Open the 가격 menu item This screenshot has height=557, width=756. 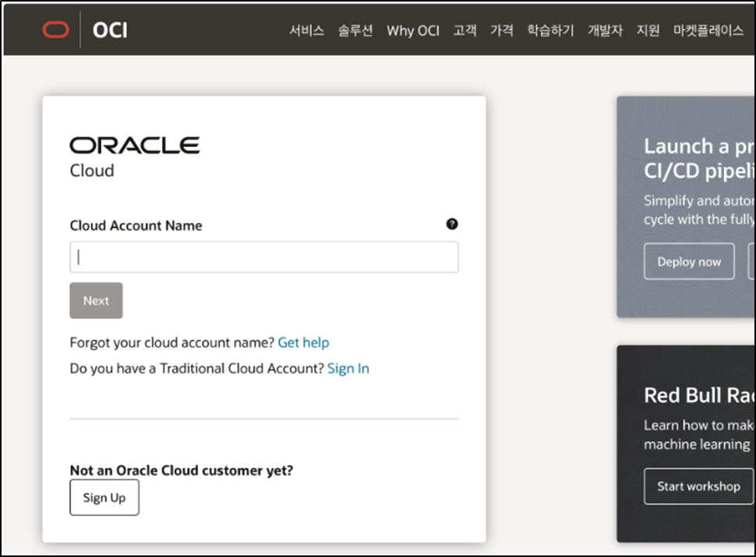click(502, 31)
